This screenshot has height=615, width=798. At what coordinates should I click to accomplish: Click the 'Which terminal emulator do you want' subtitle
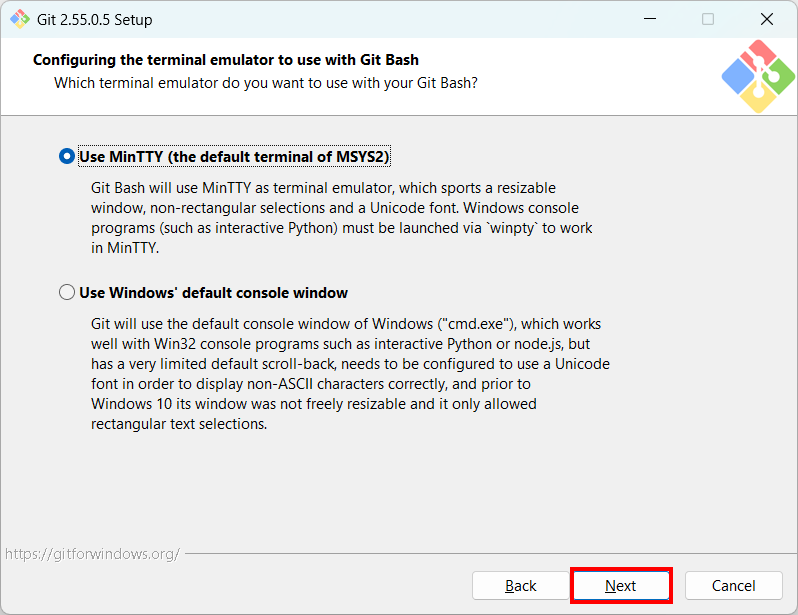pyautogui.click(x=266, y=83)
